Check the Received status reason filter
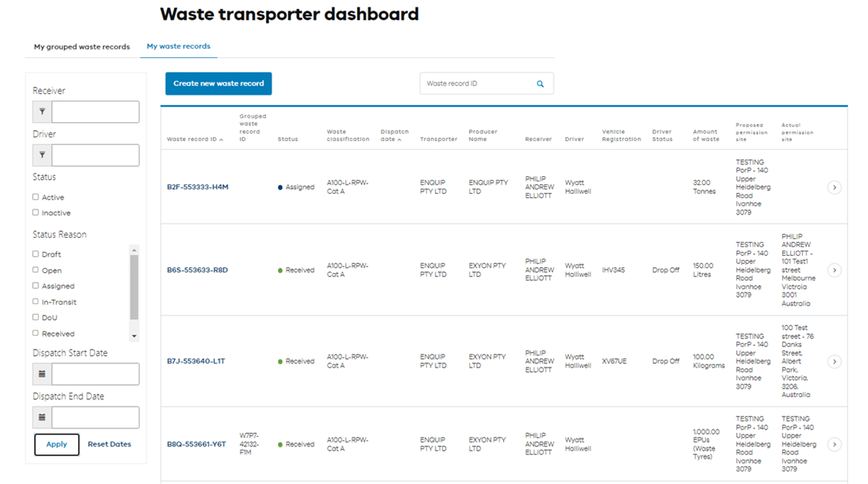This screenshot has width=868, height=484. (37, 333)
